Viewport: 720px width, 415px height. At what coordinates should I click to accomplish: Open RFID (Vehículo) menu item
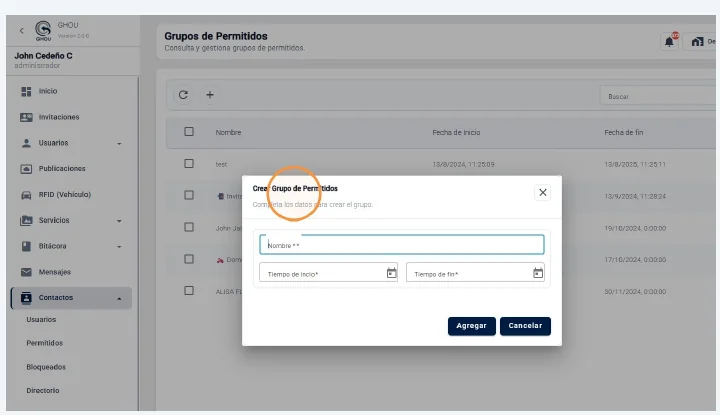point(65,195)
